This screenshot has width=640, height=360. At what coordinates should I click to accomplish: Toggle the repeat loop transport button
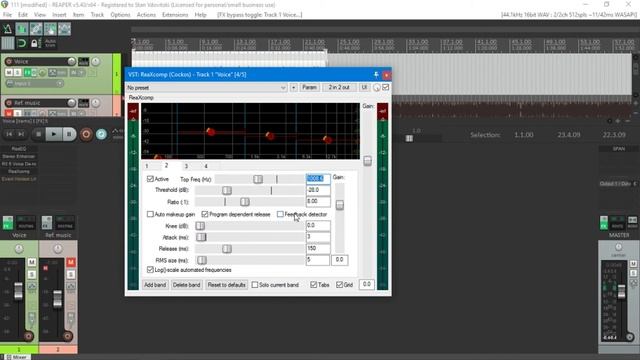102,134
